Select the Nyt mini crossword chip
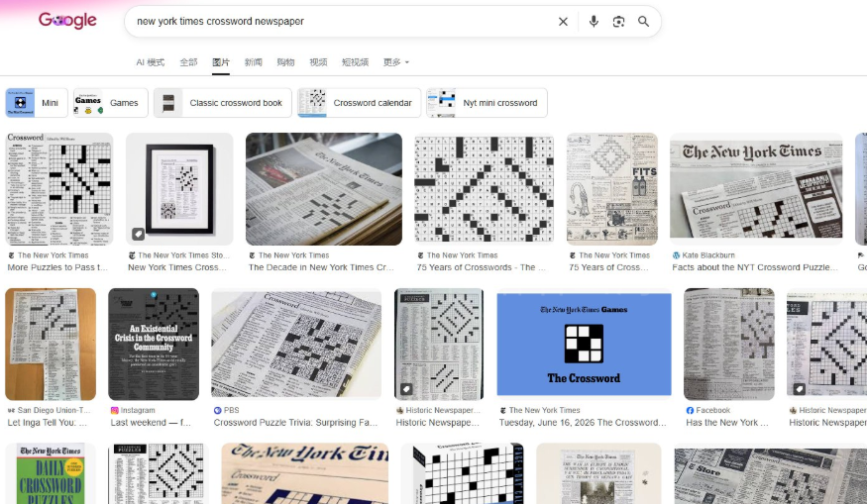Screen dimensions: 867x504 pyautogui.click(x=487, y=103)
